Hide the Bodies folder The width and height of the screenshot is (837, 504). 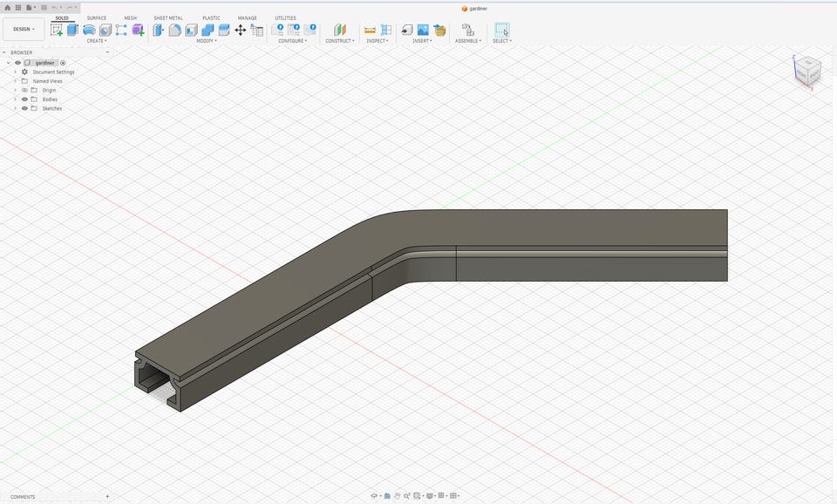click(24, 99)
